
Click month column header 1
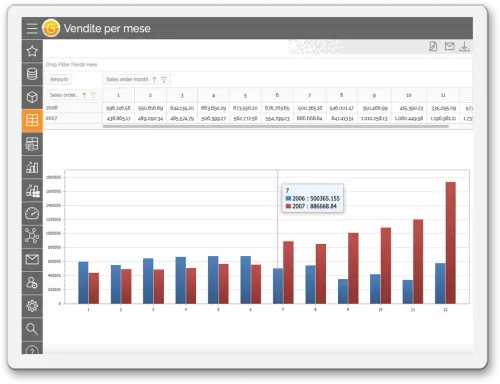118,95
